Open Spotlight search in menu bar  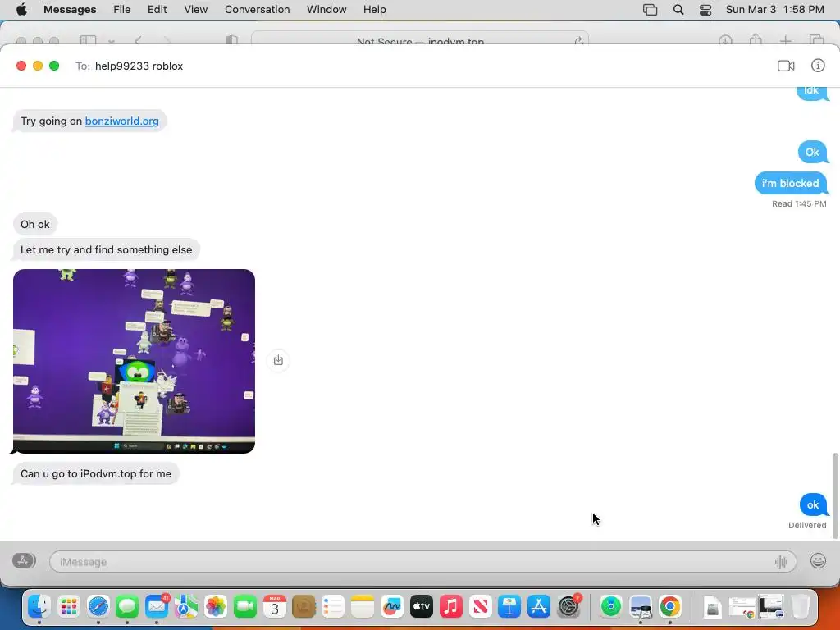pos(678,10)
